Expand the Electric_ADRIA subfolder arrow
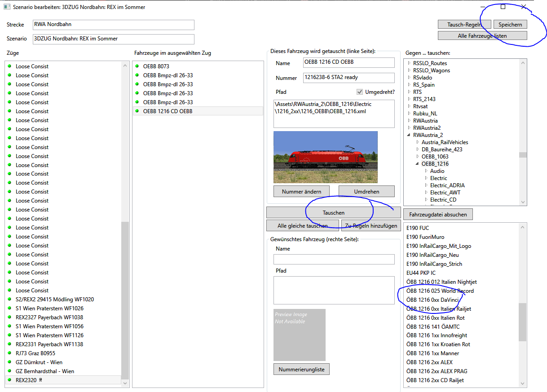Image resolution: width=547 pixels, height=392 pixels. pos(426,185)
